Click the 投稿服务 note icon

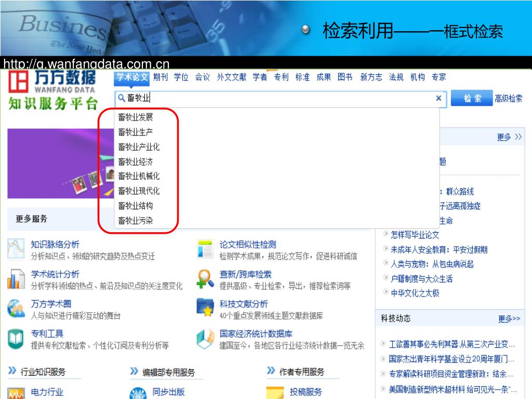point(275,394)
